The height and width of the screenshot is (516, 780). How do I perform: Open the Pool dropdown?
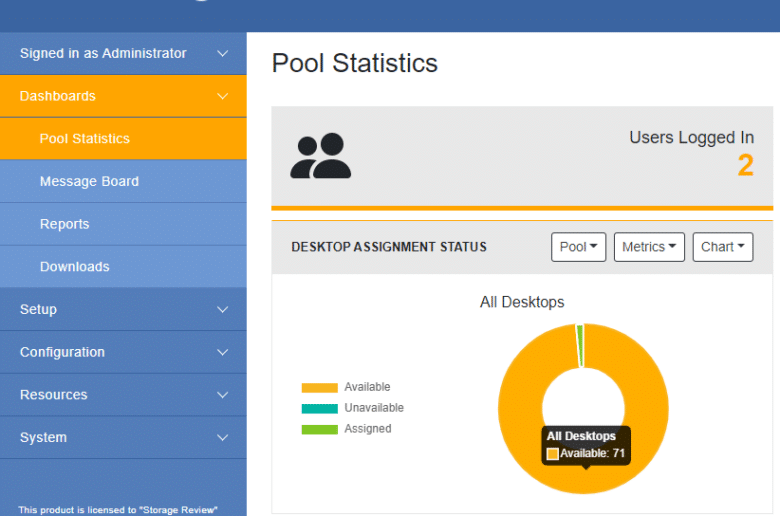pyautogui.click(x=578, y=247)
